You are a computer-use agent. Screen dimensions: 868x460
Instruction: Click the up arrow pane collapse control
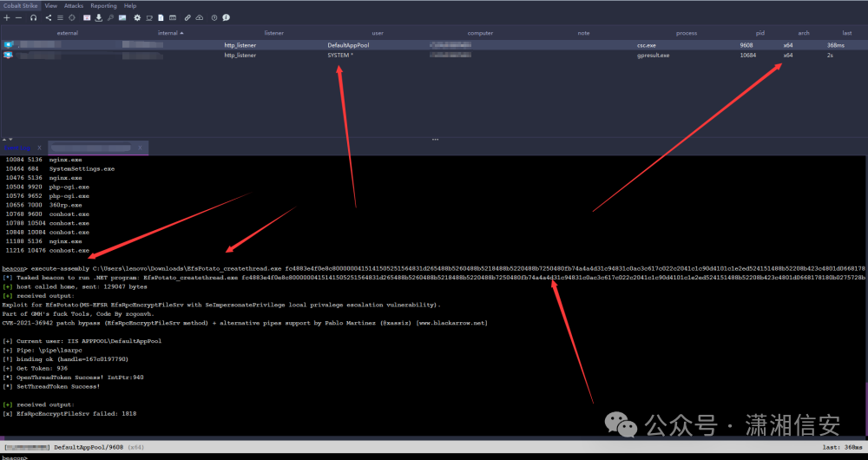[4, 140]
